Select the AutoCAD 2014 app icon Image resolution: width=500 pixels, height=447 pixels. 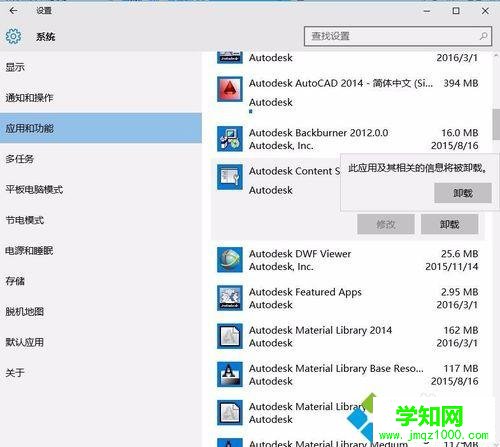230,89
